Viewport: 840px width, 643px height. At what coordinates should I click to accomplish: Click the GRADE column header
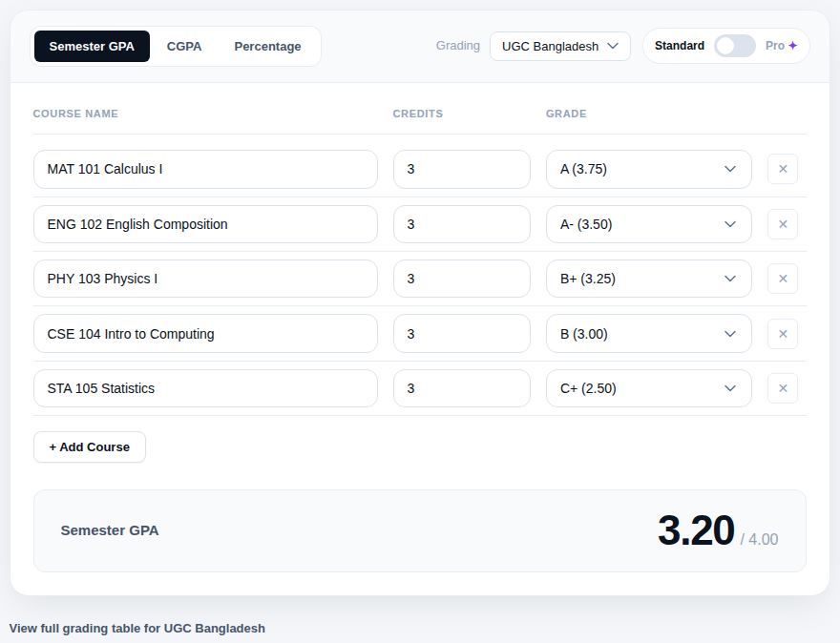(x=566, y=114)
